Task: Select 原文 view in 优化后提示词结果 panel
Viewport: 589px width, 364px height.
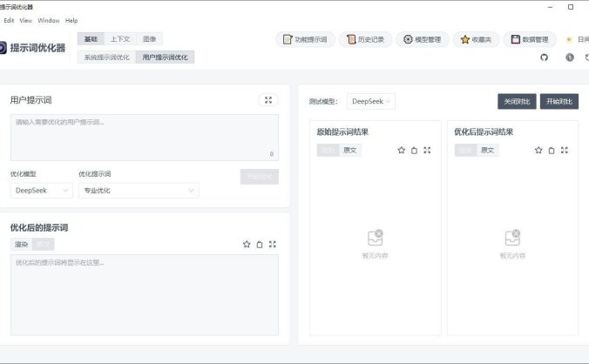Action: [488, 150]
